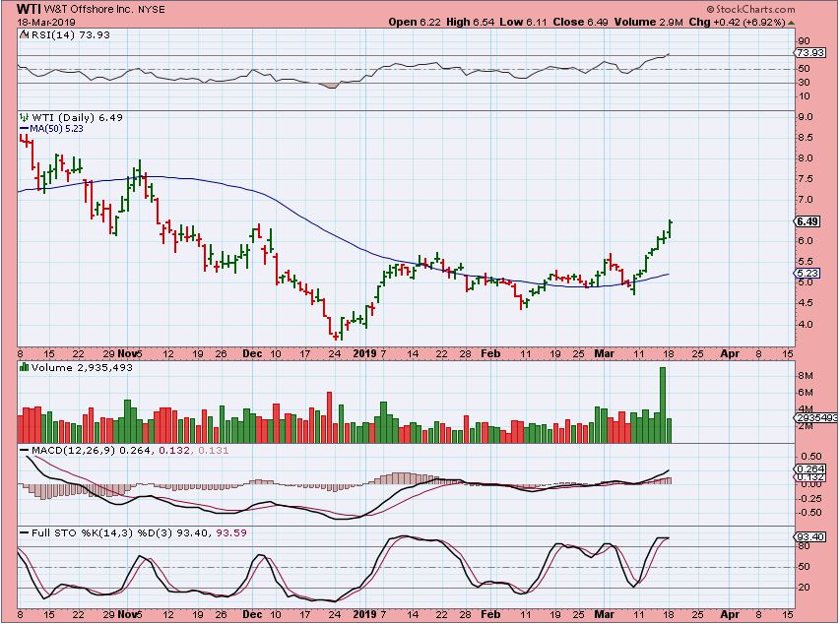840x624 pixels.
Task: Select the WTI (Daily) price legend
Action: point(62,116)
